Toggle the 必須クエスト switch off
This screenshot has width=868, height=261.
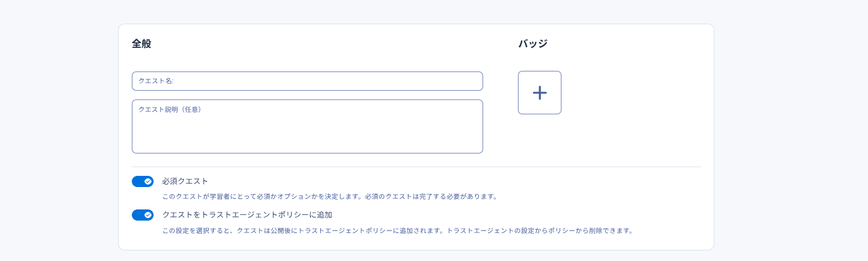(142, 181)
